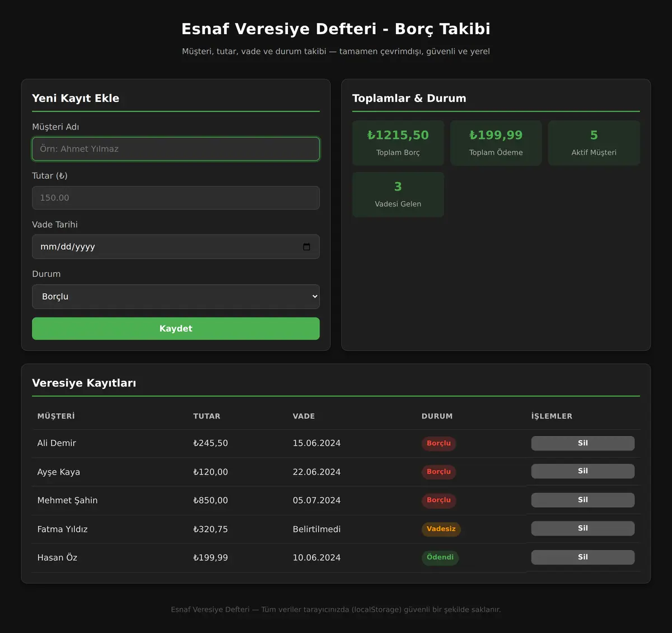Image resolution: width=672 pixels, height=633 pixels.
Task: Click the Borçlu badge for Ali Demir
Action: (438, 443)
